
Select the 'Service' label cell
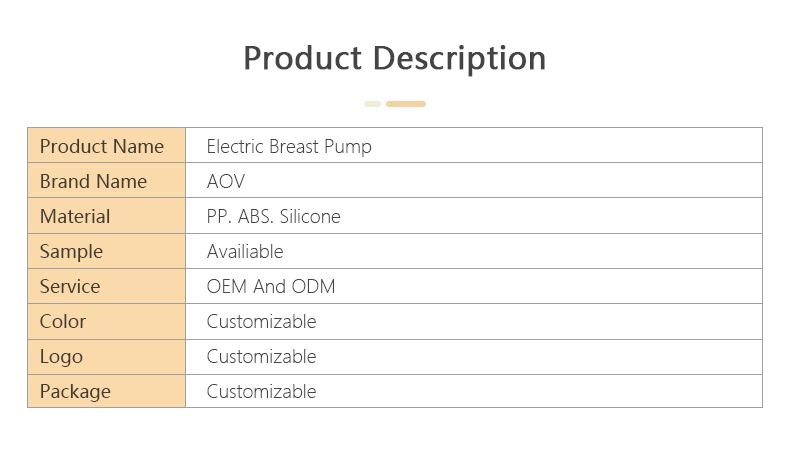pos(106,286)
